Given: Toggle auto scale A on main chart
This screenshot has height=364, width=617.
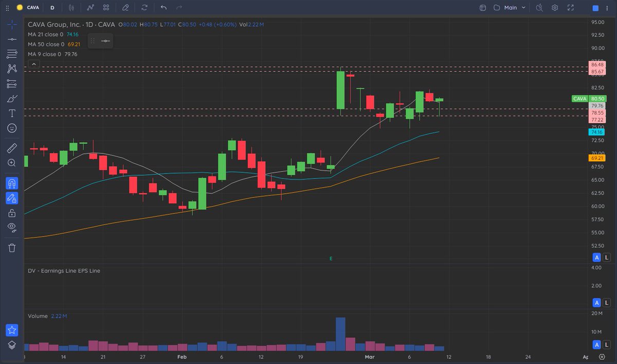Looking at the screenshot, I should 596,257.
